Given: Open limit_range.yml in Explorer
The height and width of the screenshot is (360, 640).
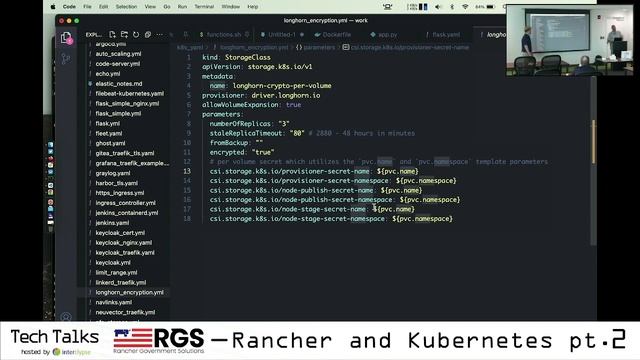Looking at the screenshot, I should (116, 272).
